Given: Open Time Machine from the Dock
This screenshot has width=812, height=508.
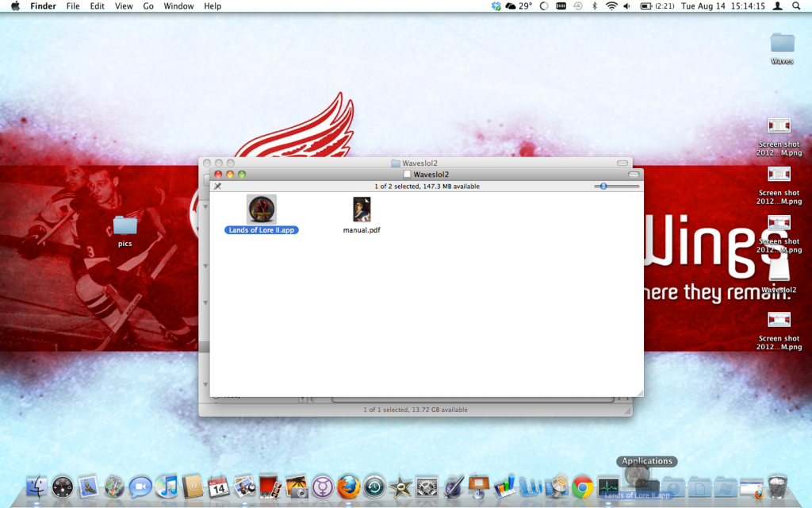Looking at the screenshot, I should 374,487.
